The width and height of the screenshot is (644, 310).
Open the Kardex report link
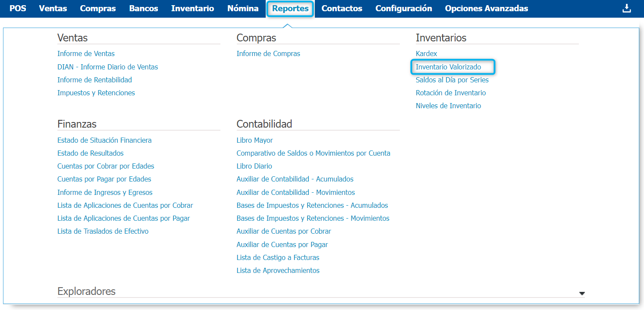pyautogui.click(x=426, y=54)
